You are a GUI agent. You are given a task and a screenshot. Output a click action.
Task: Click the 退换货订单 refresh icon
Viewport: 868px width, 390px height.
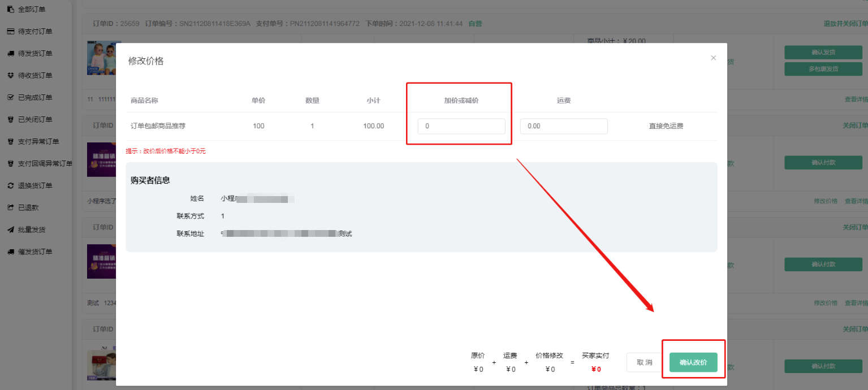(10, 186)
